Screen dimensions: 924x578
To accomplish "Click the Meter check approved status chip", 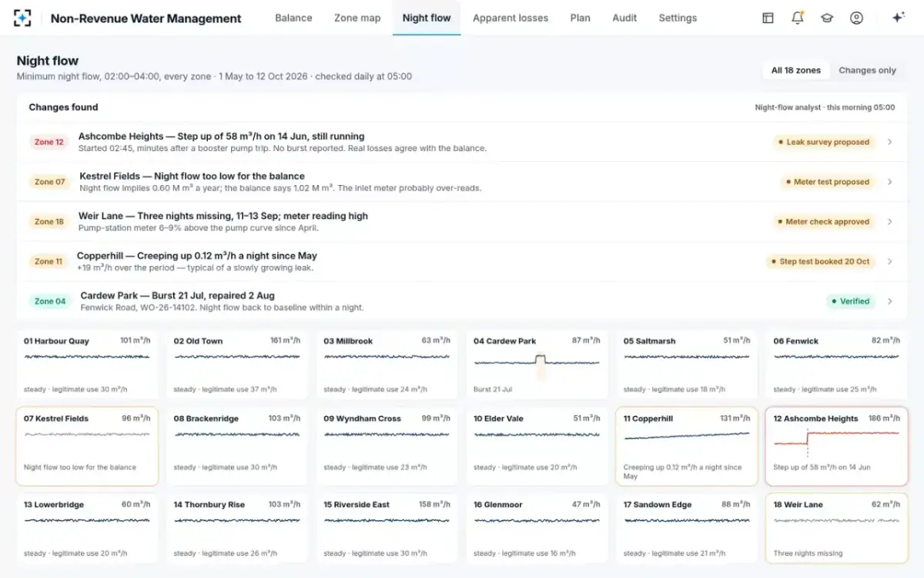I will pyautogui.click(x=824, y=221).
